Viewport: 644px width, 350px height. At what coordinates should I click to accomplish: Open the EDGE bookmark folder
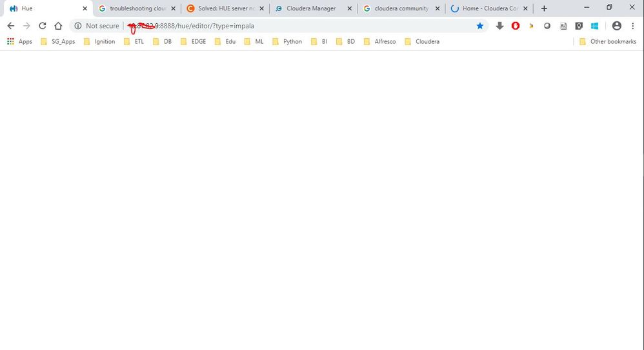(x=193, y=41)
